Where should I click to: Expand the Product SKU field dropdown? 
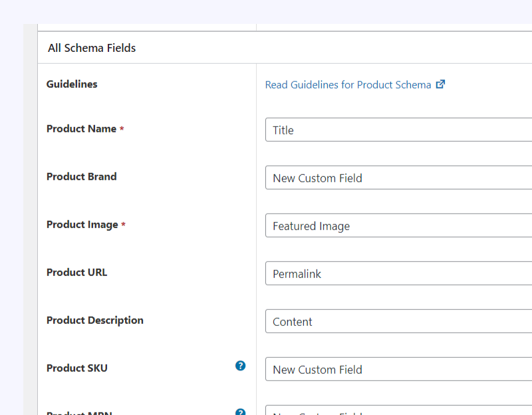click(x=399, y=370)
